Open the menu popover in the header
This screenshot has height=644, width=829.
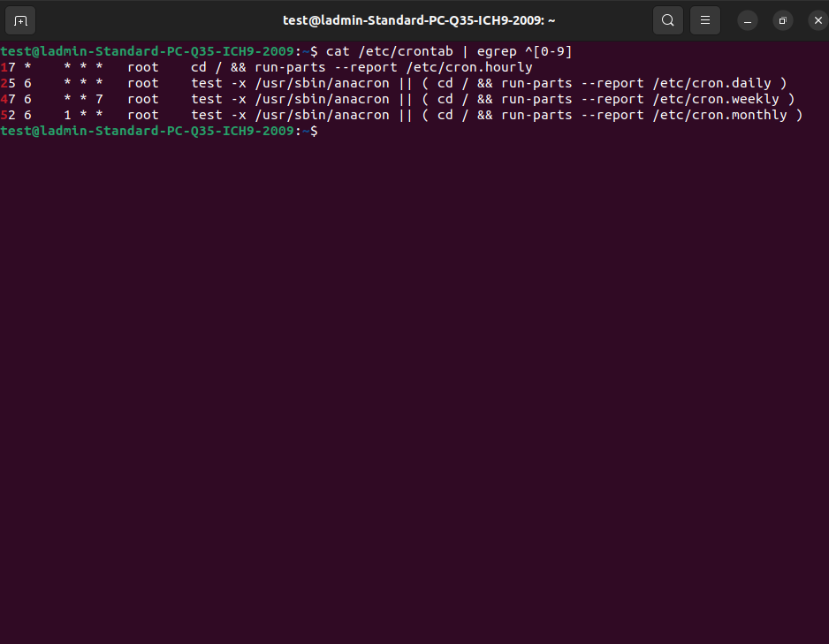click(704, 19)
